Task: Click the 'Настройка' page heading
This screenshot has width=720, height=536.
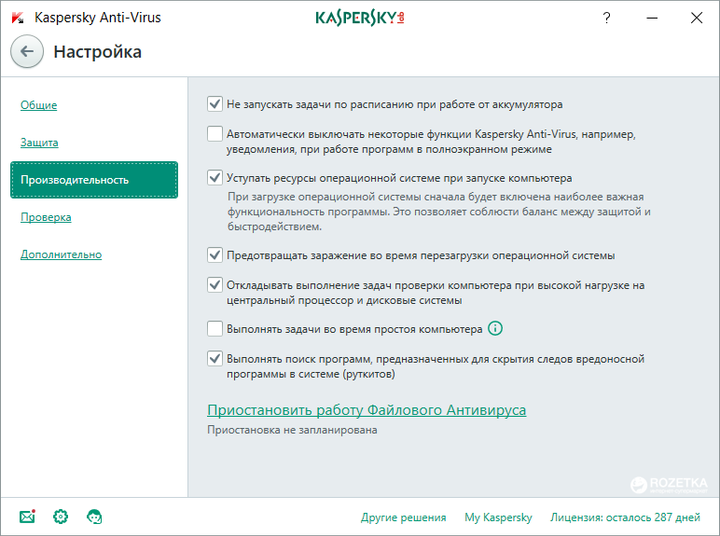Action: click(97, 51)
